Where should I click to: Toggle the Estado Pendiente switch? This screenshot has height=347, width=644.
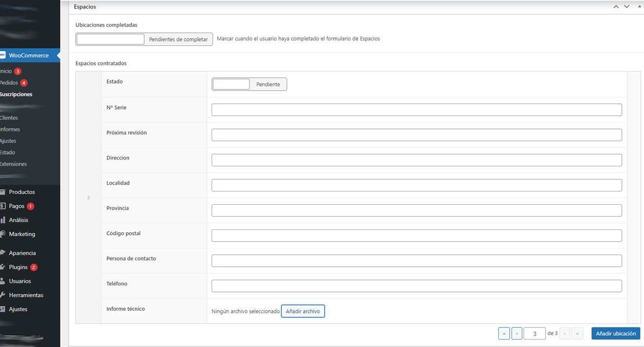click(249, 84)
